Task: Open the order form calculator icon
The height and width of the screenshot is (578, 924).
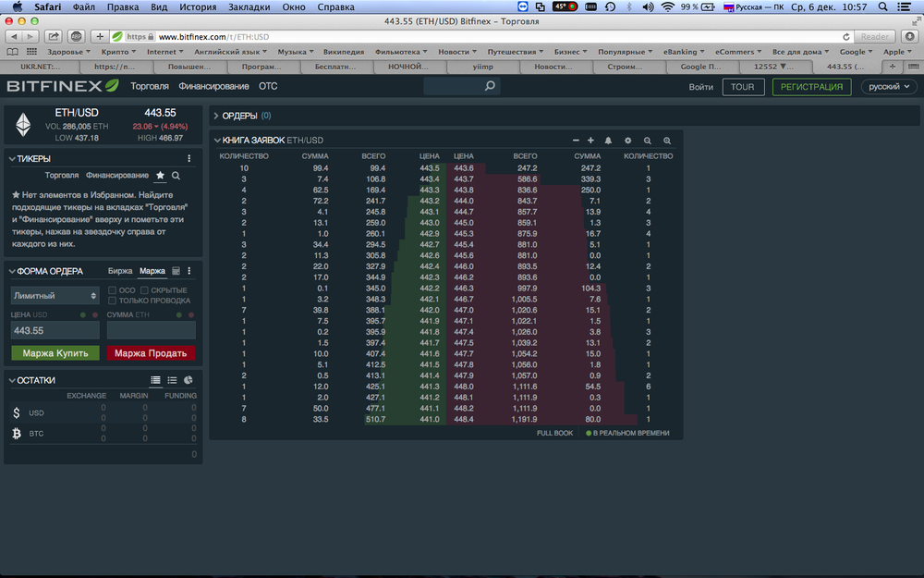Action: point(176,271)
